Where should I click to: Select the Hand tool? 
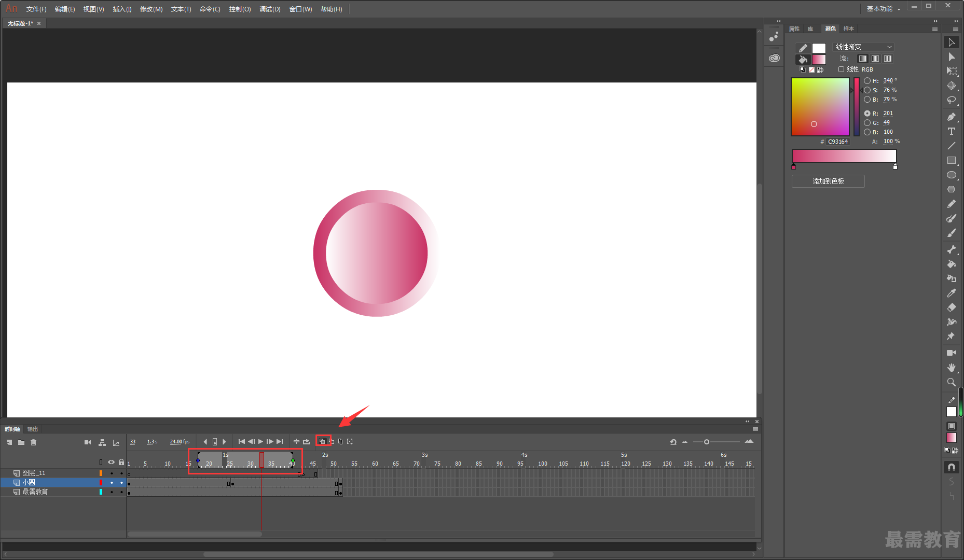pos(952,367)
